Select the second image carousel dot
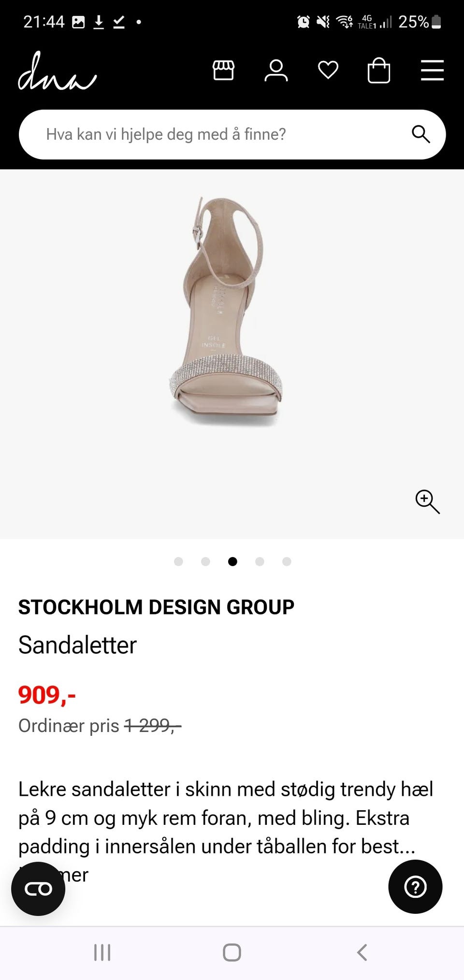This screenshot has height=980, width=464. 205,561
